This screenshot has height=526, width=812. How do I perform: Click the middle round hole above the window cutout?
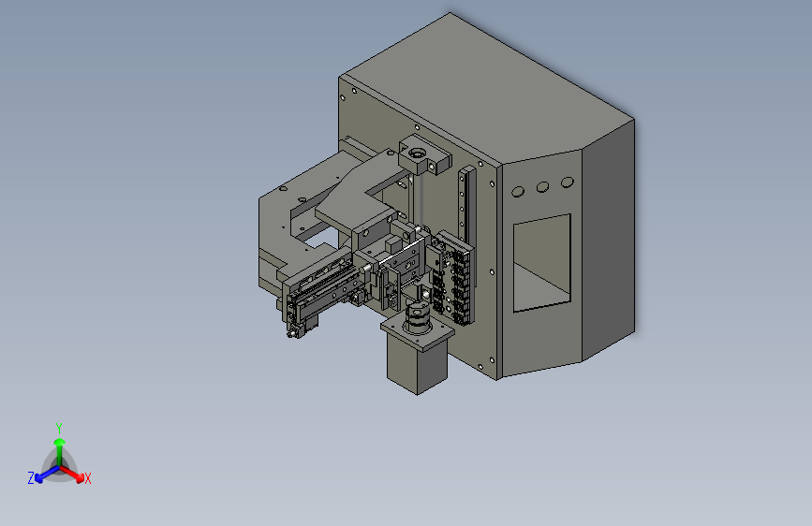pos(542,187)
